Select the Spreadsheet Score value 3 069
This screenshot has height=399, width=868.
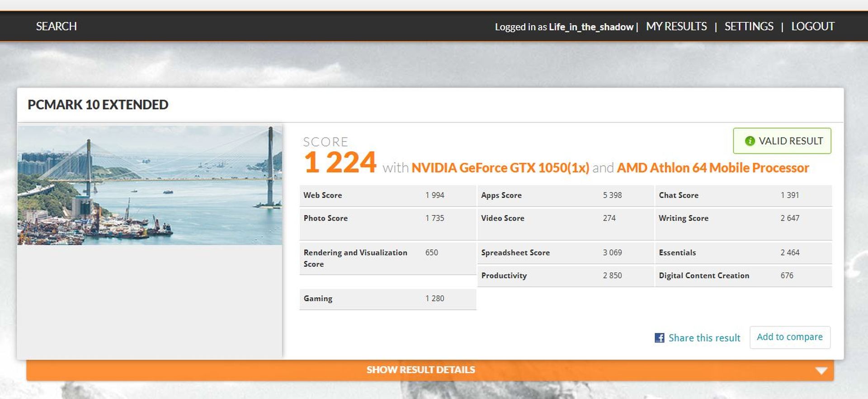613,252
